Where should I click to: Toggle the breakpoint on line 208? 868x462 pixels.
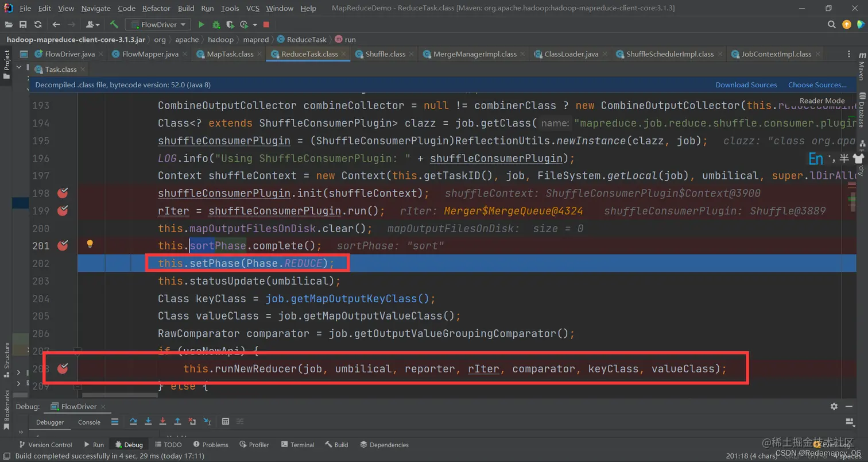[x=63, y=368]
